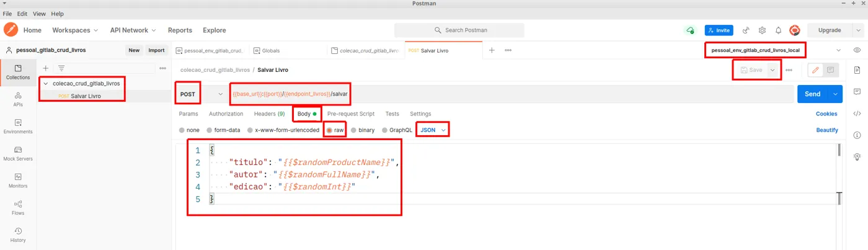Image resolution: width=868 pixels, height=250 pixels.
Task: Open the notifications bell
Action: pyautogui.click(x=778, y=30)
